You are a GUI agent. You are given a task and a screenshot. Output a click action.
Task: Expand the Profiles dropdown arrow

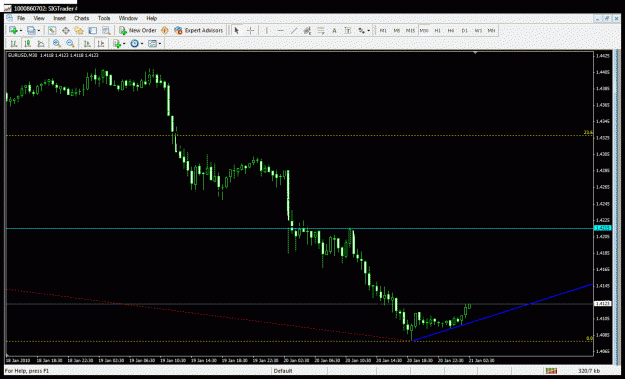(38, 31)
